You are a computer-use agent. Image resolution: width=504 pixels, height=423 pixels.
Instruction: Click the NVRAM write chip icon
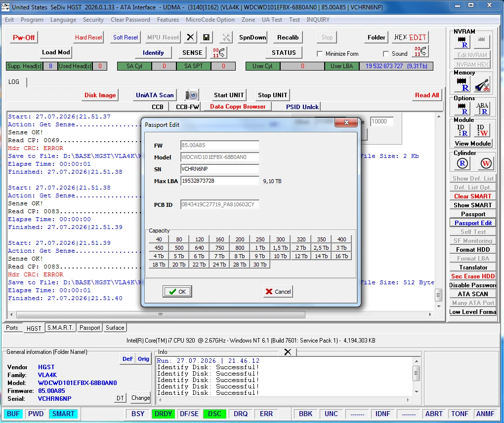[x=481, y=42]
